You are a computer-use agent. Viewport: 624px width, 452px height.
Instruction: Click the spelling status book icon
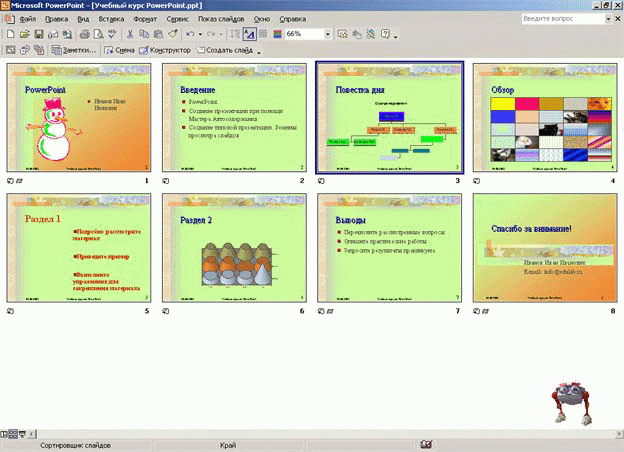pos(426,444)
